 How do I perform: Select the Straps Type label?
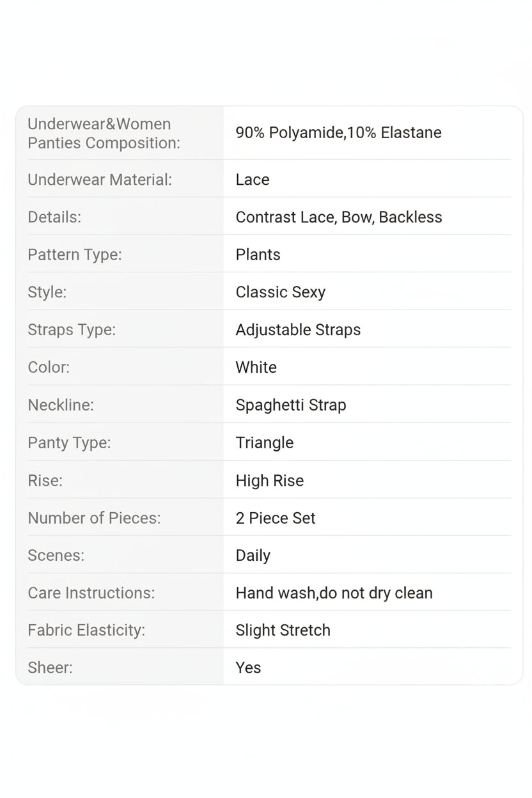pyautogui.click(x=72, y=330)
